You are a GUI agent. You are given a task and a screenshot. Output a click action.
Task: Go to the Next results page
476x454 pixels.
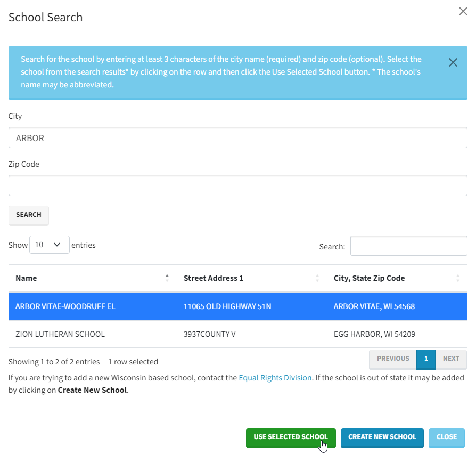click(x=451, y=359)
